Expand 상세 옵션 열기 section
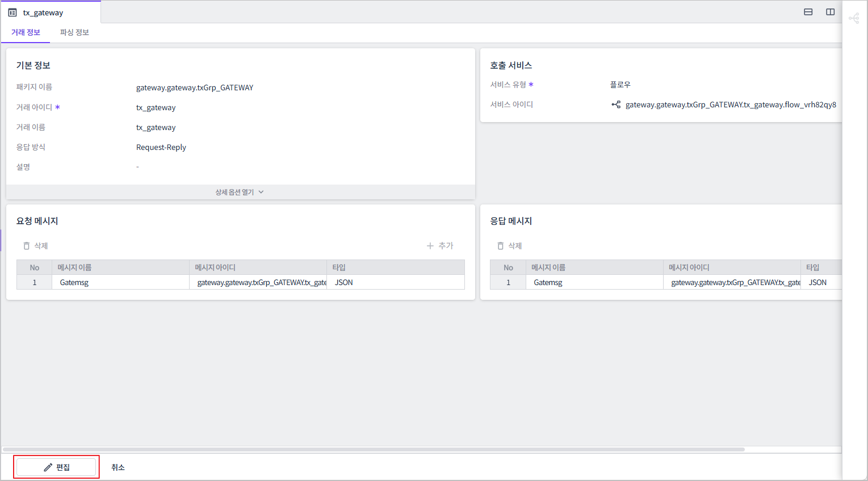 [240, 192]
